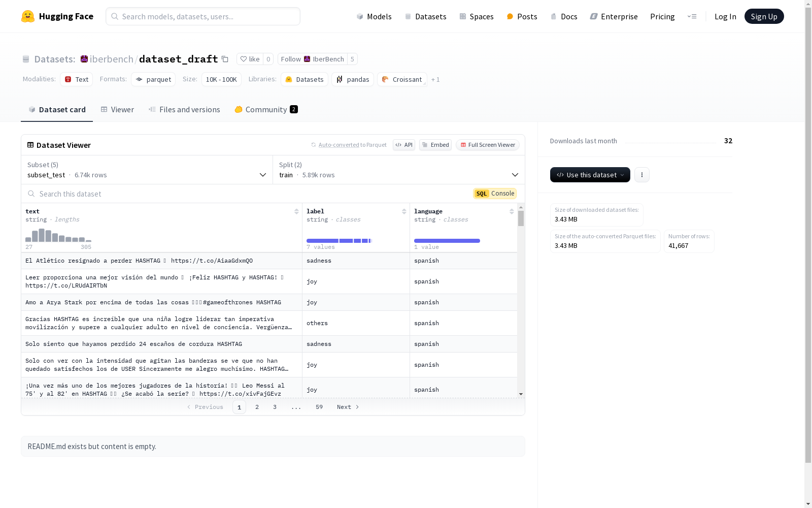
Task: Select the 10K - 100K size tag
Action: (221, 79)
